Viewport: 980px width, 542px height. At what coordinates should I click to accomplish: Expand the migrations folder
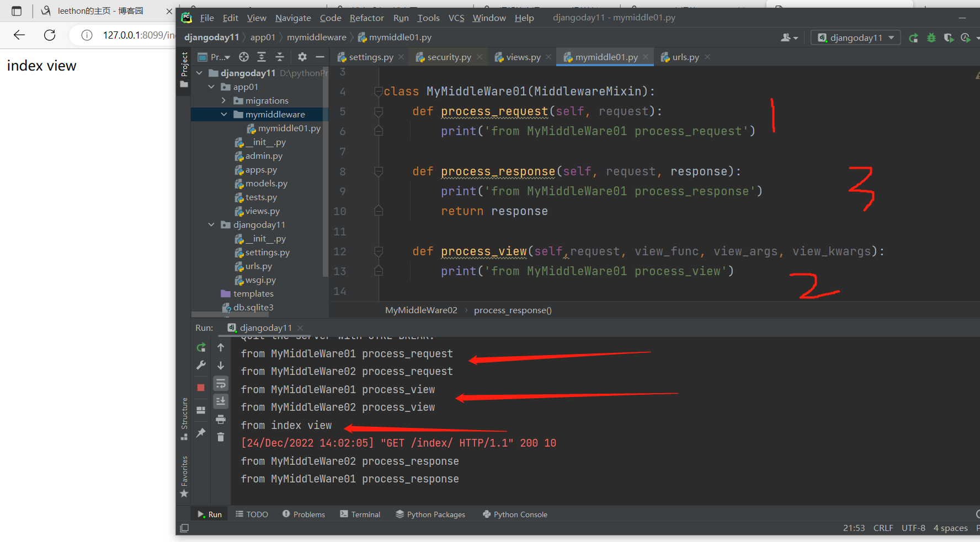(223, 100)
